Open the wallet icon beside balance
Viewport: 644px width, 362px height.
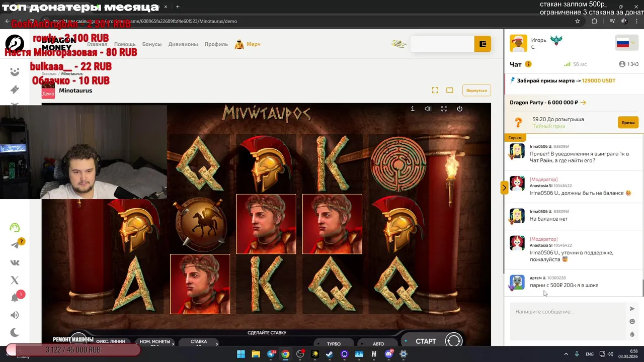482,44
